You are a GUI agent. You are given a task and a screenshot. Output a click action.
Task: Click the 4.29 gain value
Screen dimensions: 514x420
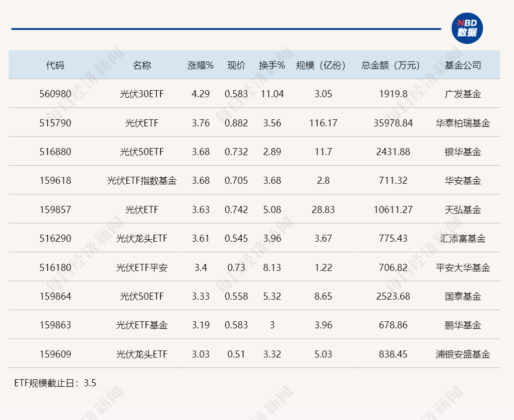point(201,94)
